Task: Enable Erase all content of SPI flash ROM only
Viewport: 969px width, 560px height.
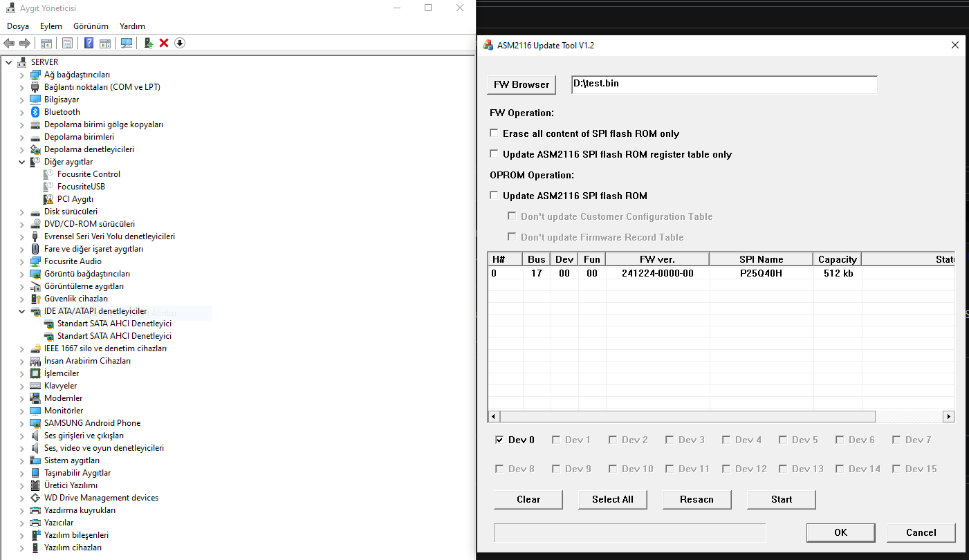Action: (494, 133)
